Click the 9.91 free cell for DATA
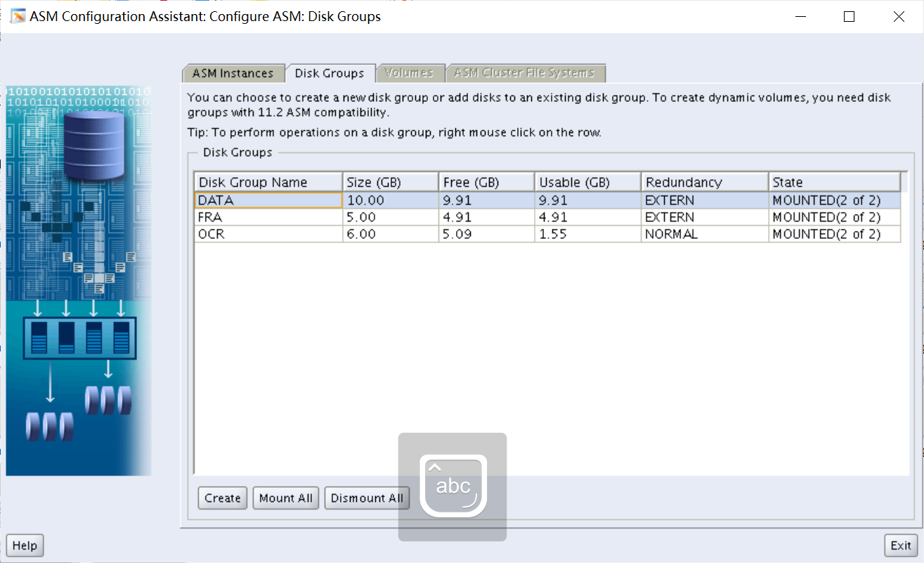This screenshot has height=563, width=924. coord(487,200)
